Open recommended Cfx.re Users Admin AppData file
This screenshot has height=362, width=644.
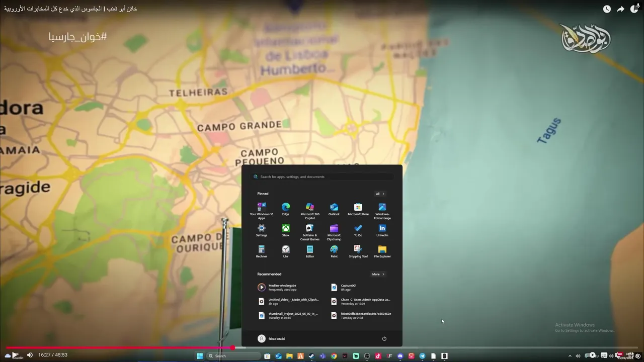pyautogui.click(x=360, y=301)
